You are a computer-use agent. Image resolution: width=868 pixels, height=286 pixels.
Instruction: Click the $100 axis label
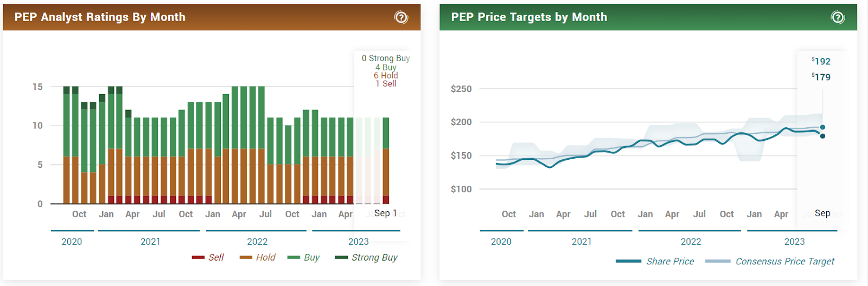click(461, 189)
